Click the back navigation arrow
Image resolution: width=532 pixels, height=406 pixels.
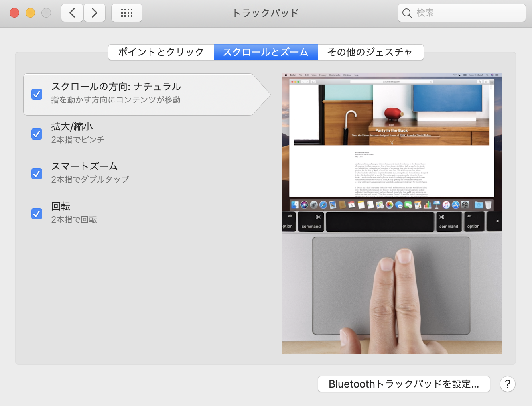(72, 12)
